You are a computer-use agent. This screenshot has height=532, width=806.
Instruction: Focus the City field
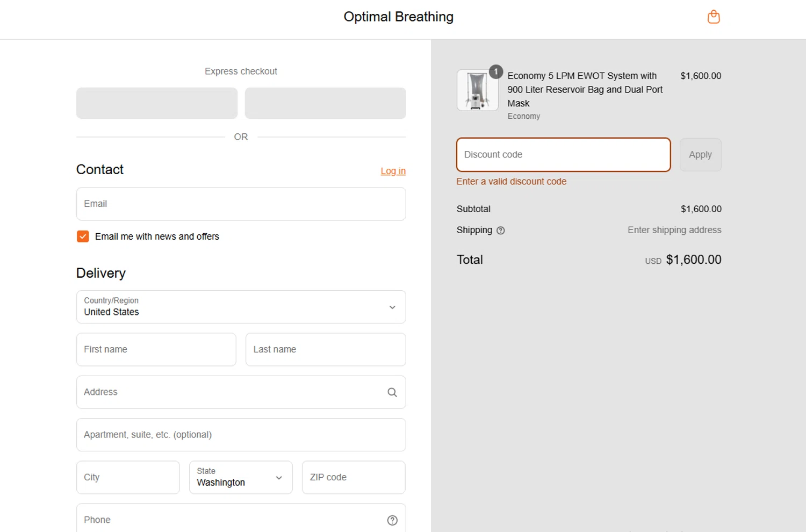128,477
